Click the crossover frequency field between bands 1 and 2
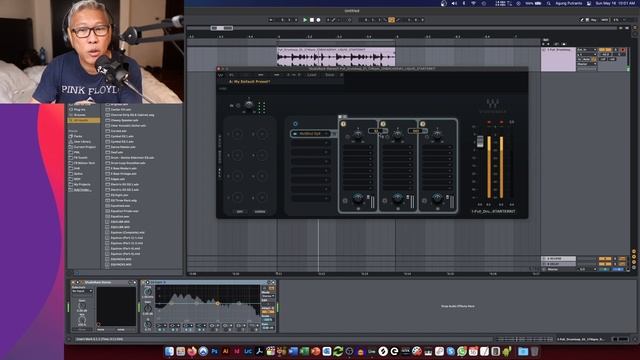Image resolution: width=640 pixels, height=360 pixels. click(376, 131)
